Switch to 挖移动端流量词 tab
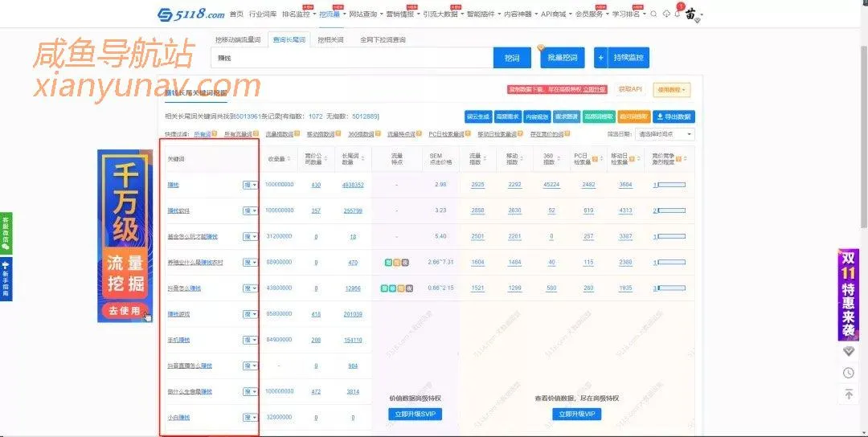Viewport: 868px width, 437px height. point(238,40)
